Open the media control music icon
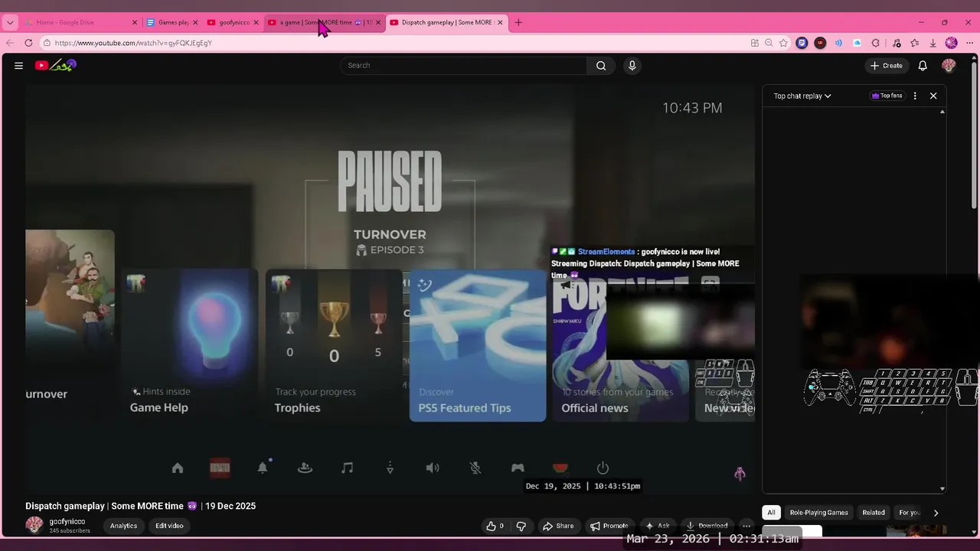Image resolution: width=980 pixels, height=551 pixels. coord(897,43)
